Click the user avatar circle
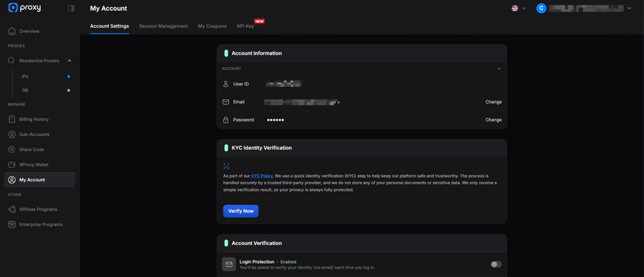 point(541,8)
